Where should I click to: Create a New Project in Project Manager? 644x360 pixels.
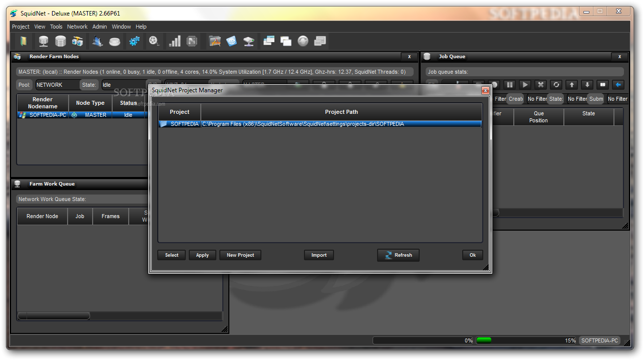pyautogui.click(x=240, y=255)
